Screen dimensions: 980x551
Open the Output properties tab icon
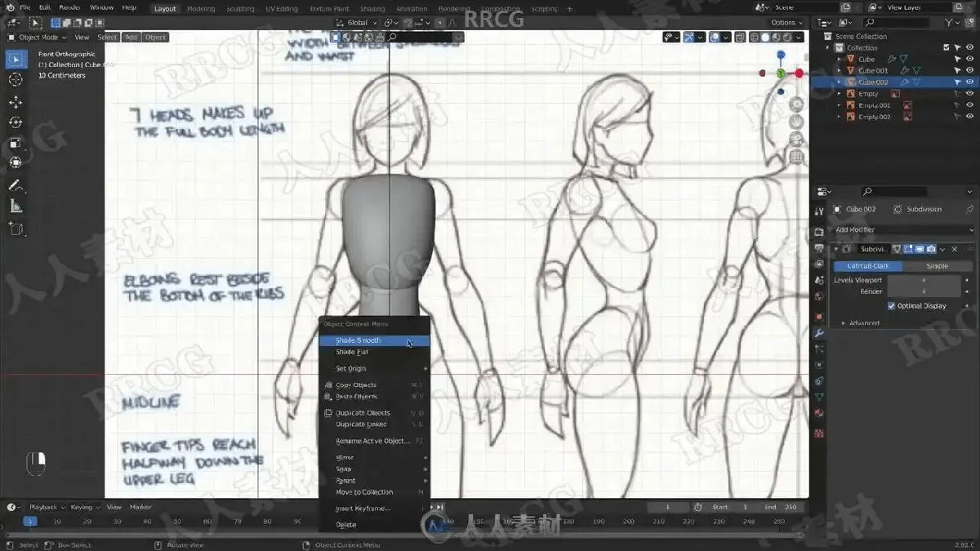tap(819, 247)
